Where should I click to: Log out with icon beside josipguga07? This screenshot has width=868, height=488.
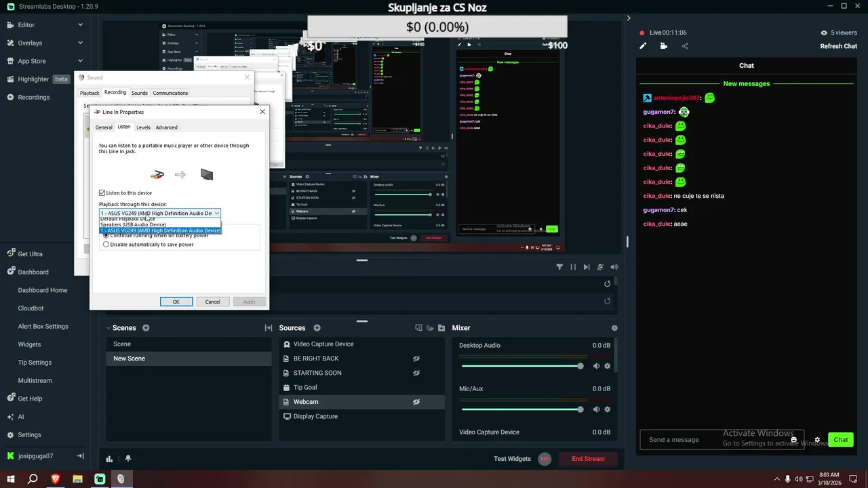coord(80,456)
